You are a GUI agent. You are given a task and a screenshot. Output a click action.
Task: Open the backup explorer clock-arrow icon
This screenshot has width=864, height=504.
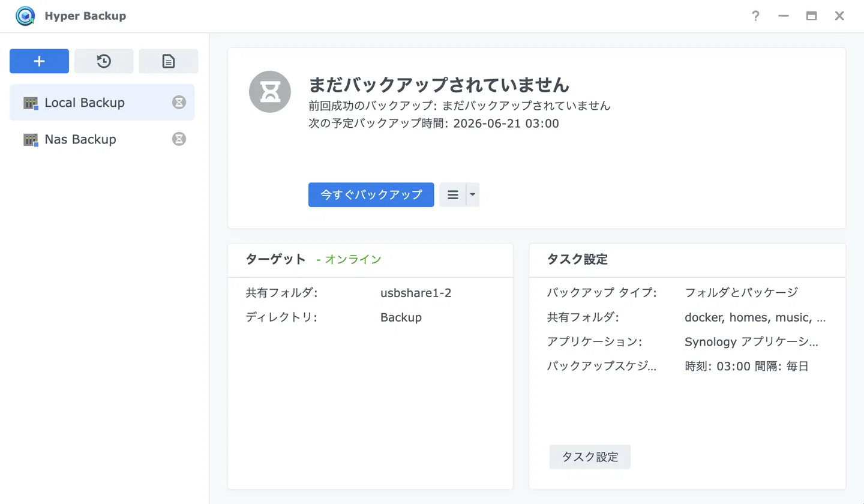[104, 61]
